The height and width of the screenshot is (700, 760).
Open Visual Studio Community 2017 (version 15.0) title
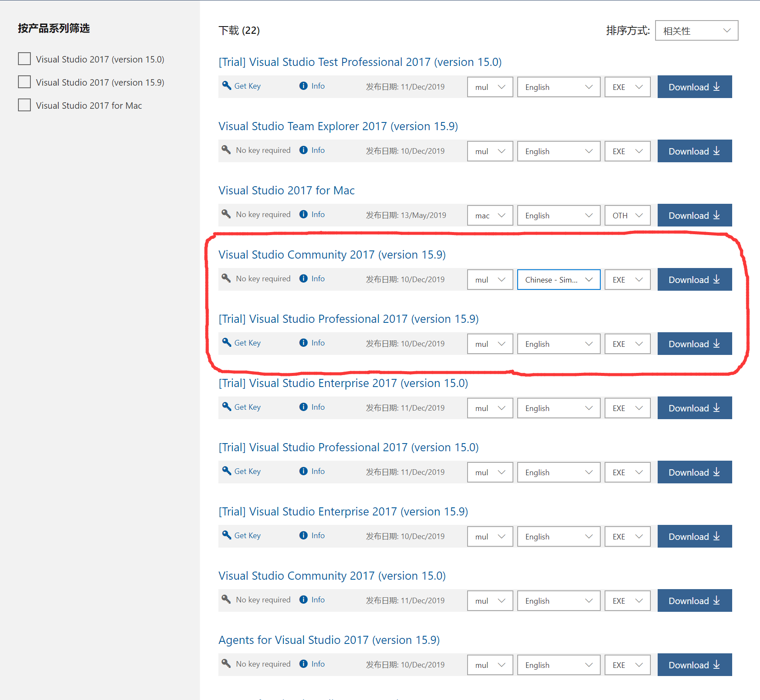point(332,576)
